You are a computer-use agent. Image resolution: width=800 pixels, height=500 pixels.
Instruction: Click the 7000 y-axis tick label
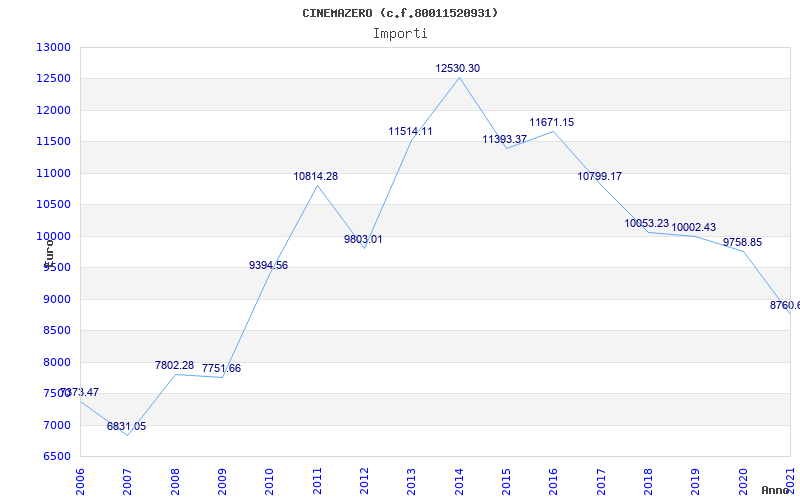(x=56, y=425)
